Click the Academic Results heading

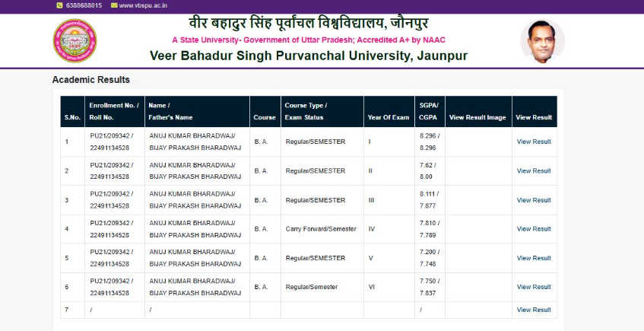click(x=90, y=80)
